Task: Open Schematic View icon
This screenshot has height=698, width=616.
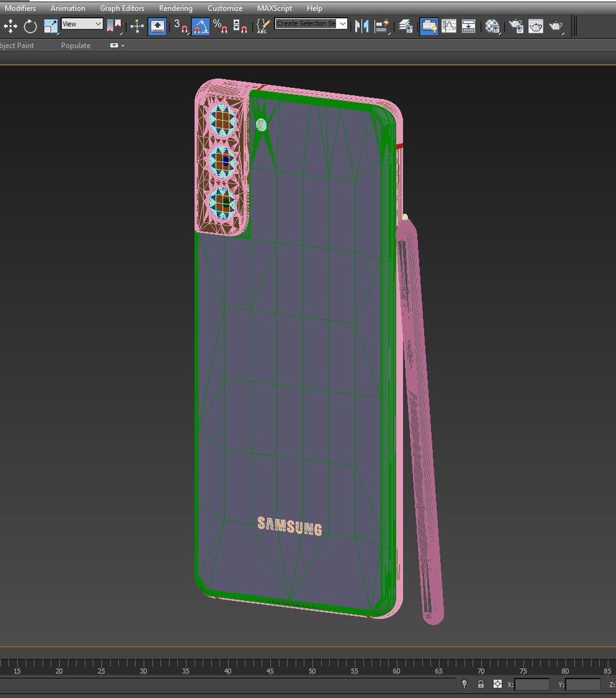Action: (468, 26)
